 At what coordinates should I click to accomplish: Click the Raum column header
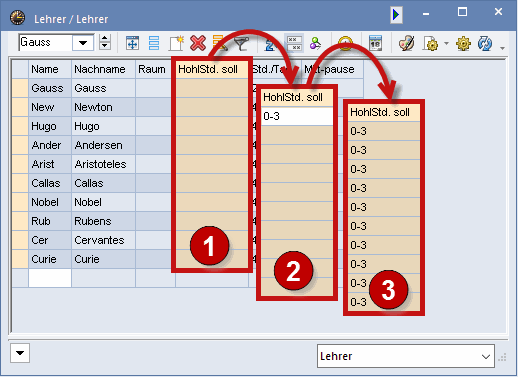click(x=154, y=69)
